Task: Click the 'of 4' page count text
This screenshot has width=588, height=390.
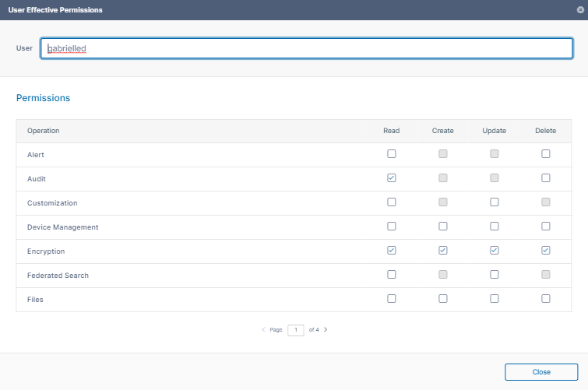Action: (314, 329)
